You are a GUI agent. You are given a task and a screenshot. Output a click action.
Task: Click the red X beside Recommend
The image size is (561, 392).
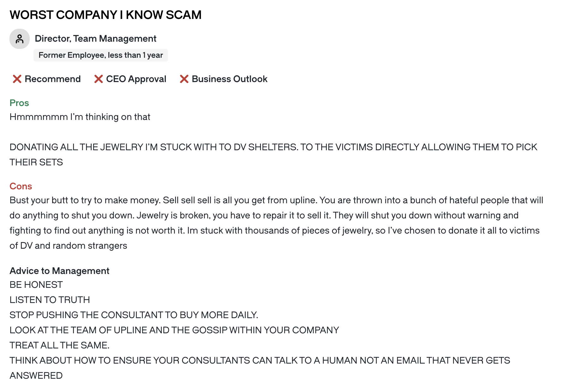point(17,79)
